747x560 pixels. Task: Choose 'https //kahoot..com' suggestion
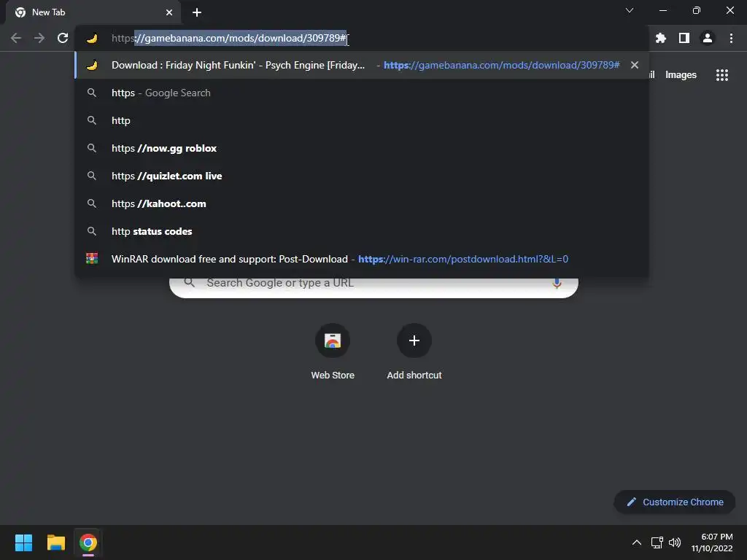pos(362,203)
